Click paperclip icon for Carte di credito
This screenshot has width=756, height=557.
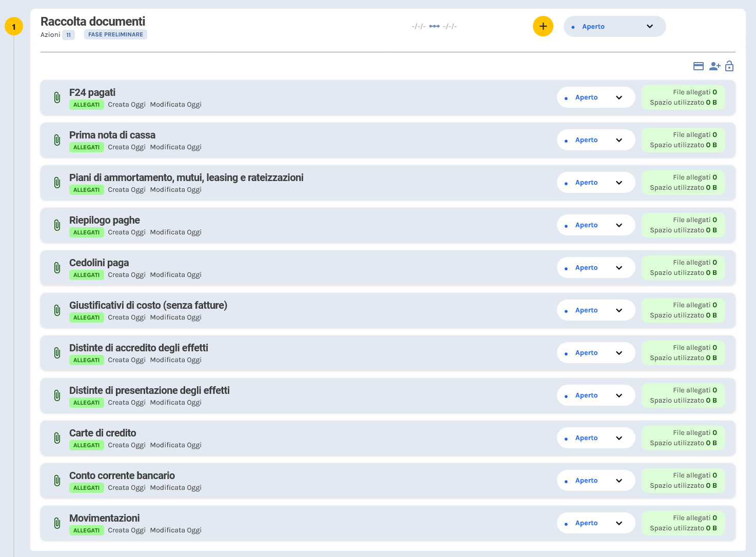pos(57,438)
